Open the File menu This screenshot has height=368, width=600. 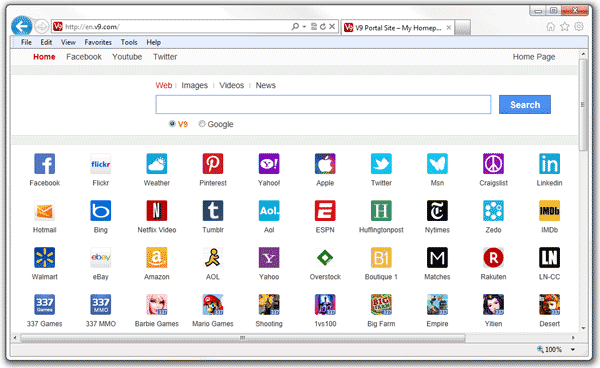(x=26, y=42)
